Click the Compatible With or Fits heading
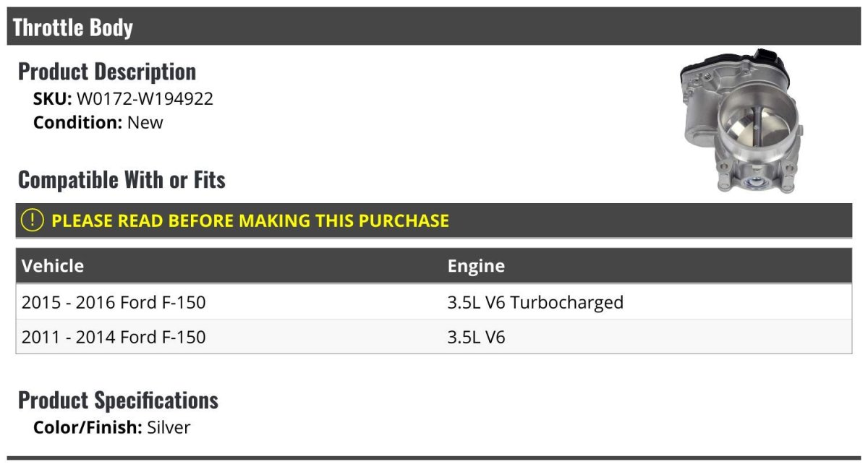Image resolution: width=868 pixels, height=467 pixels. tap(122, 180)
